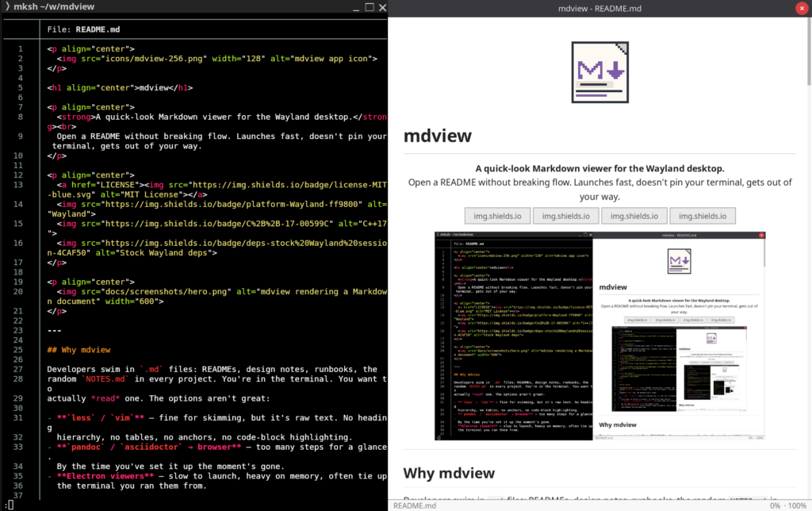Click the '**Electron viewers**' bullet line
812x511 pixels.
click(217, 476)
